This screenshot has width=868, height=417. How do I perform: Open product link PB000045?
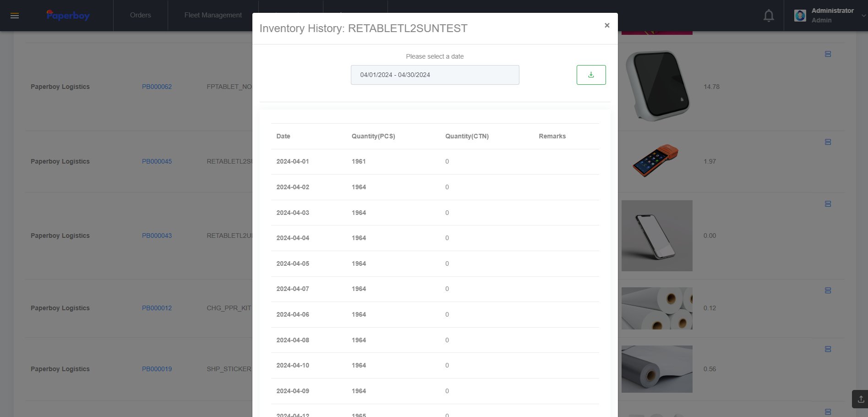(157, 161)
